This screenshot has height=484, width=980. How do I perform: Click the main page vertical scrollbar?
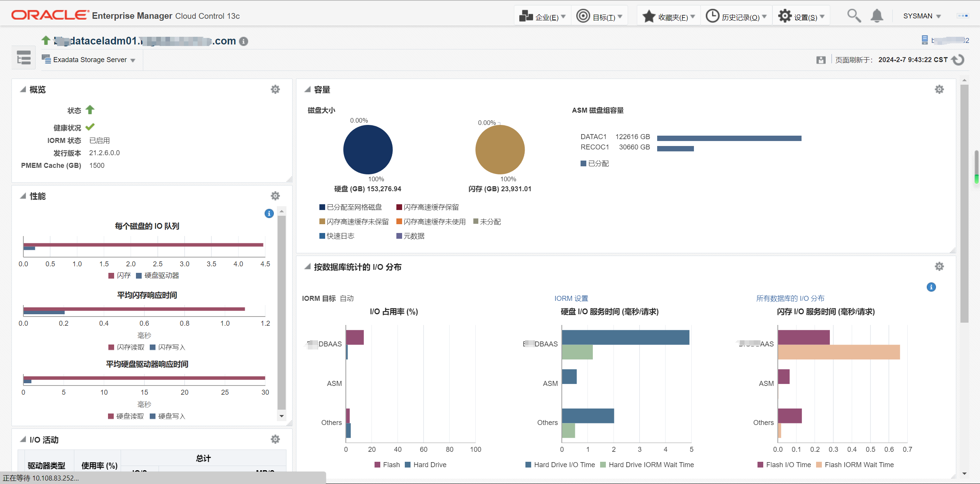click(964, 203)
